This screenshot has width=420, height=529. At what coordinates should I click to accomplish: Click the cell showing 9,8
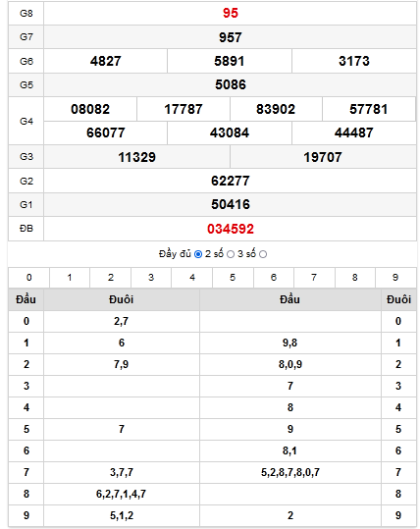[290, 343]
